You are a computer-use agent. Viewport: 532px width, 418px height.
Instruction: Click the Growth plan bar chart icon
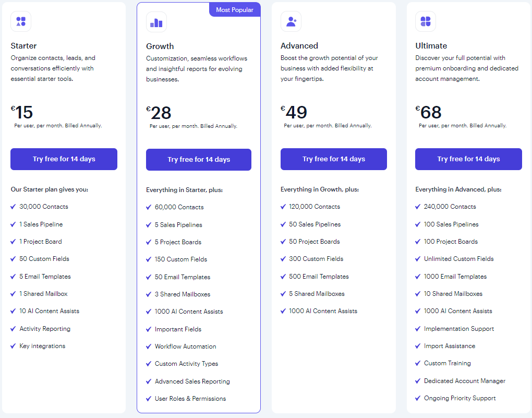[x=156, y=22]
